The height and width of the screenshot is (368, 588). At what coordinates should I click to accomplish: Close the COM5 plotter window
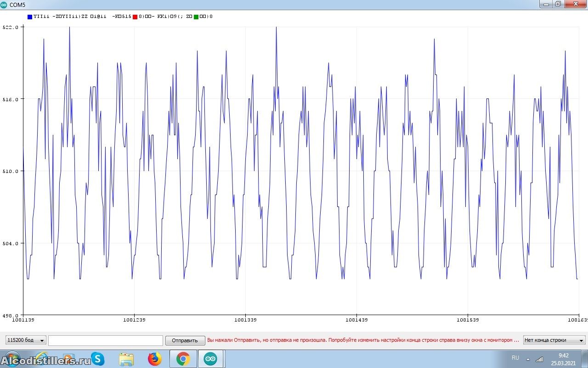pyautogui.click(x=575, y=4)
